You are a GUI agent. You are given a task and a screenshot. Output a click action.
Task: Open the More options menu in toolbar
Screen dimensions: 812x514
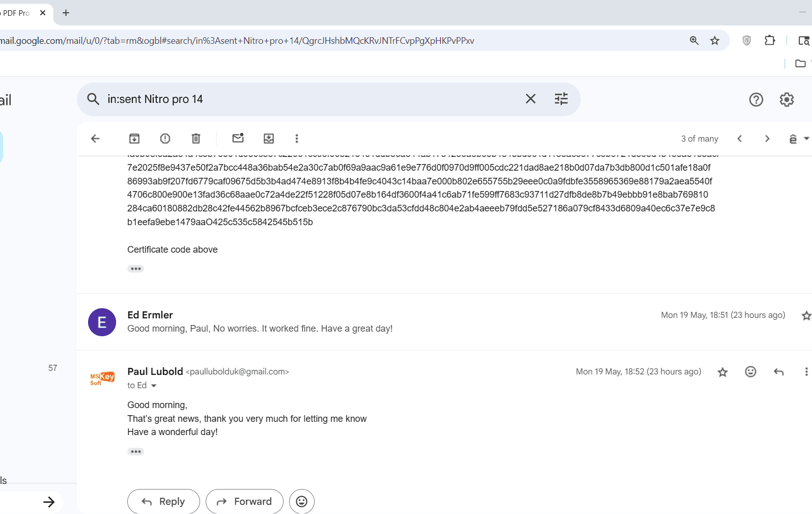coord(297,139)
